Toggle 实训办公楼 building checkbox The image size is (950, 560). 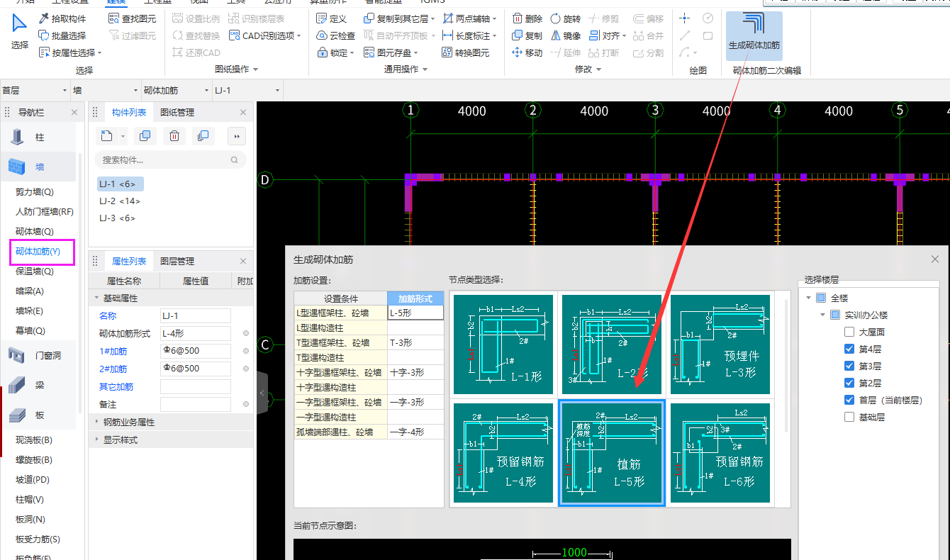[835, 315]
